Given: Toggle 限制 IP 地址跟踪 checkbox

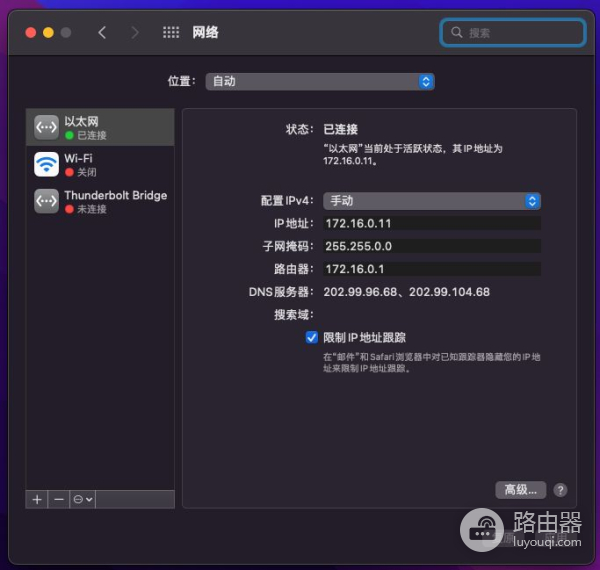Looking at the screenshot, I should coord(311,337).
